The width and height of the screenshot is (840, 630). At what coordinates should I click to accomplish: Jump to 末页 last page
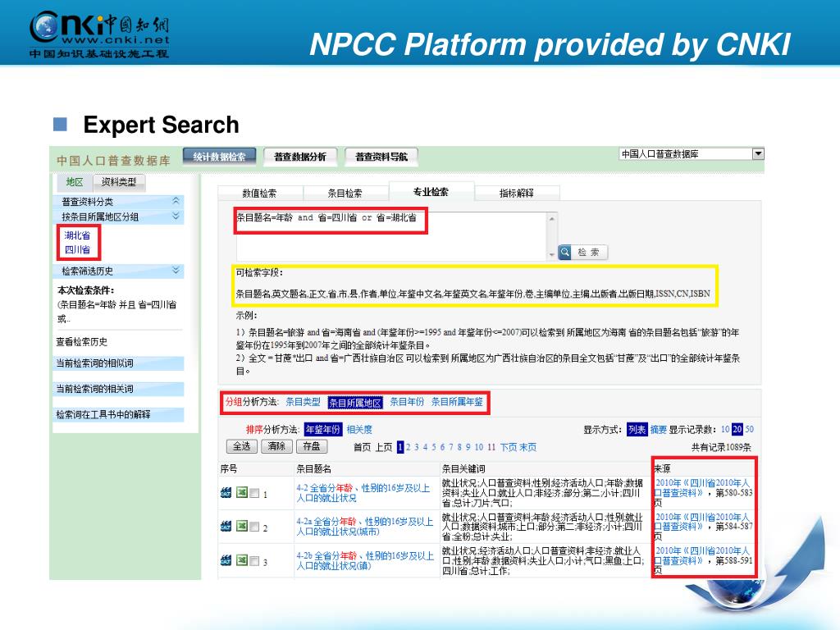(527, 447)
